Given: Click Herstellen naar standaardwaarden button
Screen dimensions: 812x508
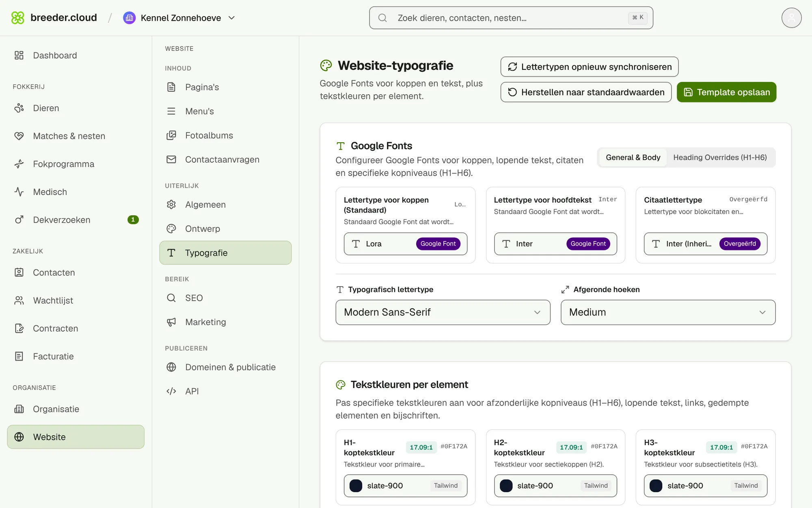Looking at the screenshot, I should (586, 92).
